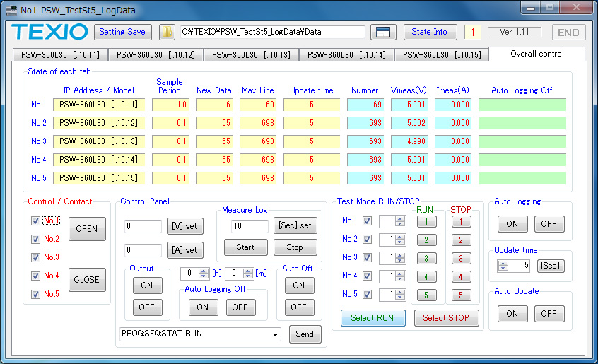
Task: Adjust Test Mode No.1 number spinner
Action: coord(399,221)
